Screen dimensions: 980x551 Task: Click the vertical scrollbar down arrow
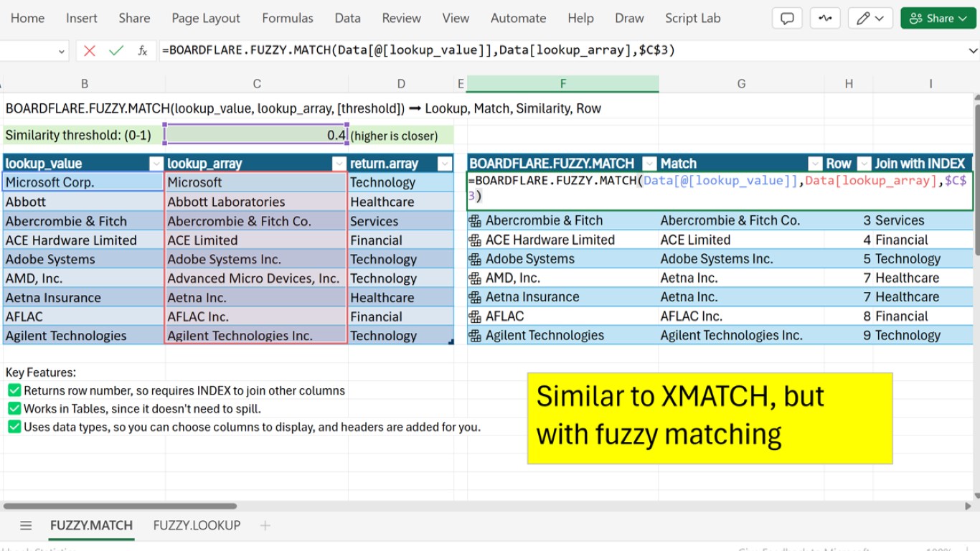[976, 495]
